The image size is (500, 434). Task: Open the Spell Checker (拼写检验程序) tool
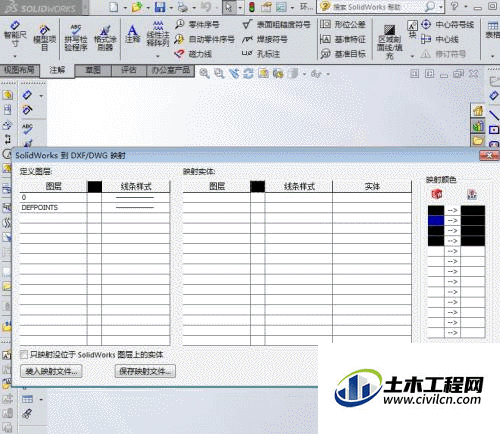76,38
